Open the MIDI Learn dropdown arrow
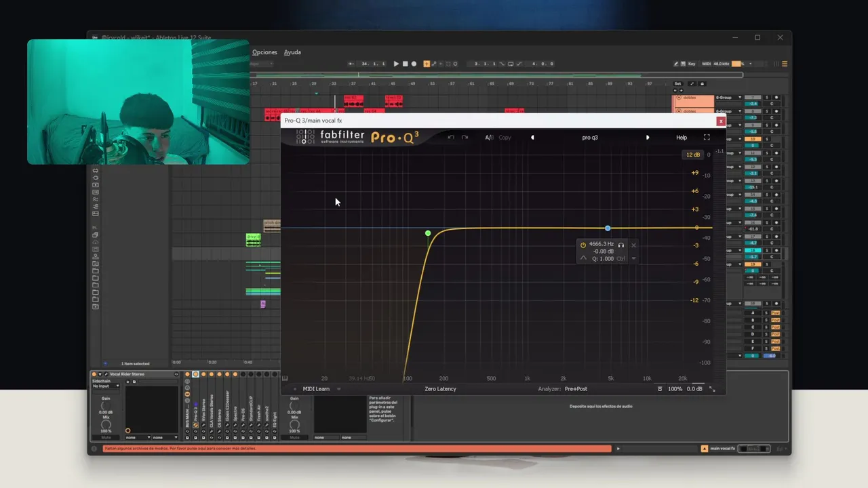 (338, 389)
